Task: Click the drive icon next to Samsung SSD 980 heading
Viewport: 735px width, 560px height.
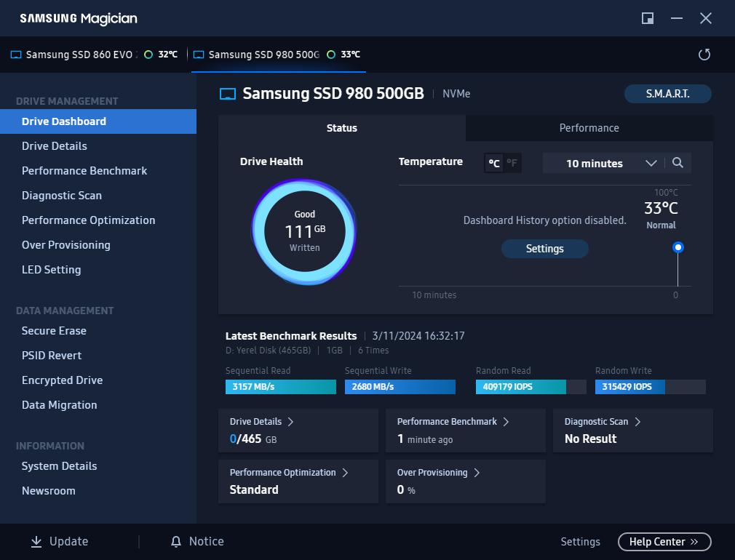Action: point(228,94)
